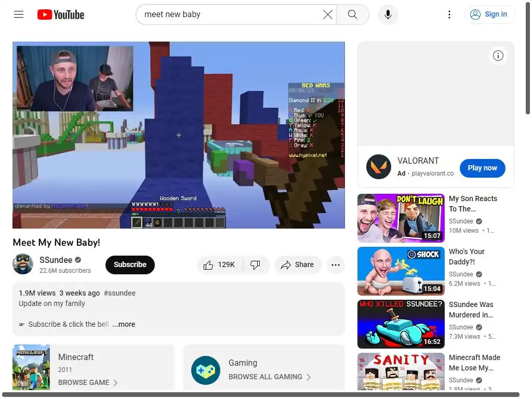Open the hamburger guide menu
Screen dimensions: 532x399
click(19, 14)
